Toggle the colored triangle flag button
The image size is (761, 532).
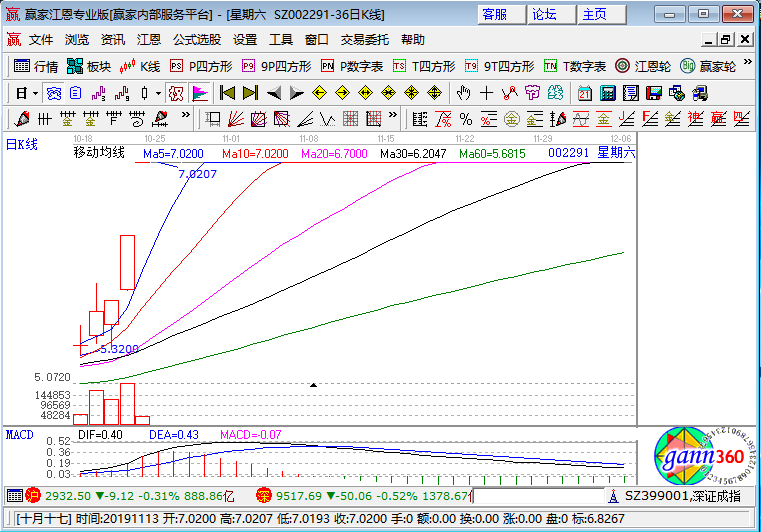[200, 93]
